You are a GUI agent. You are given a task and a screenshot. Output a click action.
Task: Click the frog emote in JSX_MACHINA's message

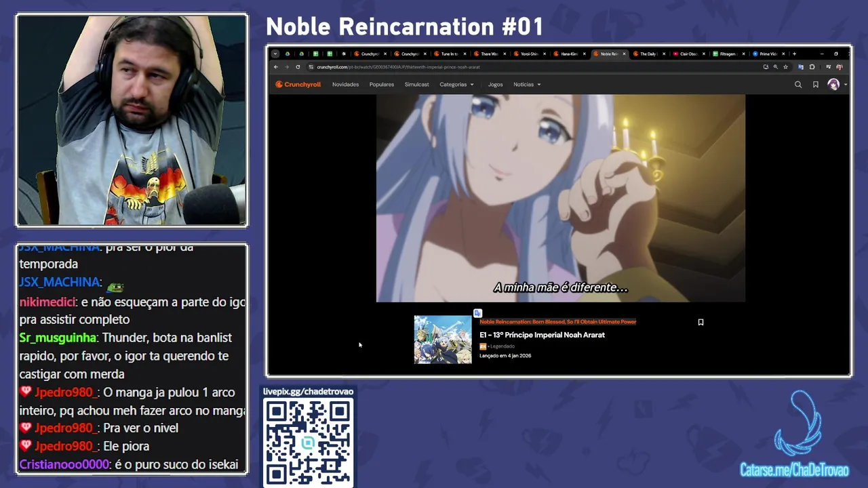pyautogui.click(x=115, y=287)
